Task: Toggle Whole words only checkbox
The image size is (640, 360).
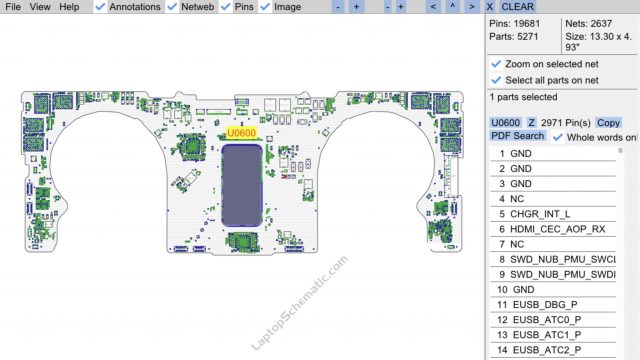Action: point(558,138)
